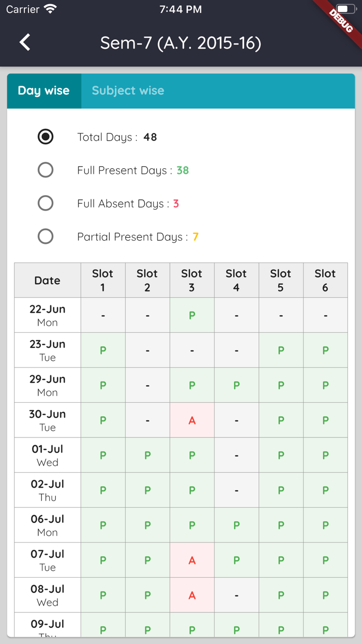Select the Partial Present Days radio button
The image size is (362, 644).
pos(46,236)
